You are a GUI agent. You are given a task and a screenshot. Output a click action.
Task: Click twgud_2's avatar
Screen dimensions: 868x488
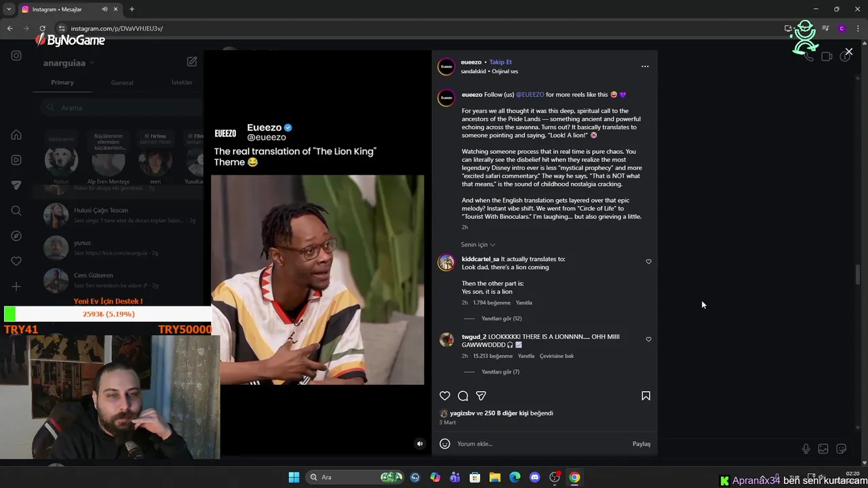point(446,340)
